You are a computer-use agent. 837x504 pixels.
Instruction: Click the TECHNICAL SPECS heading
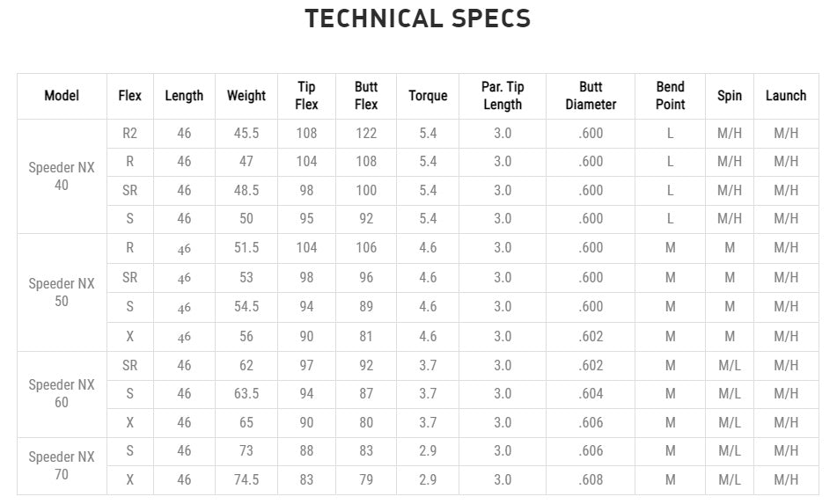coord(418,19)
